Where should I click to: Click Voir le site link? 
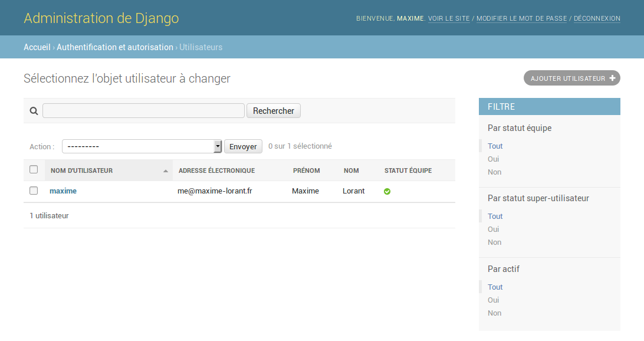point(449,18)
